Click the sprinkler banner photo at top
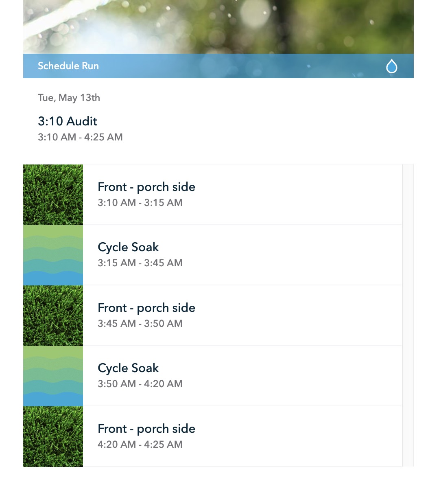 pyautogui.click(x=218, y=27)
